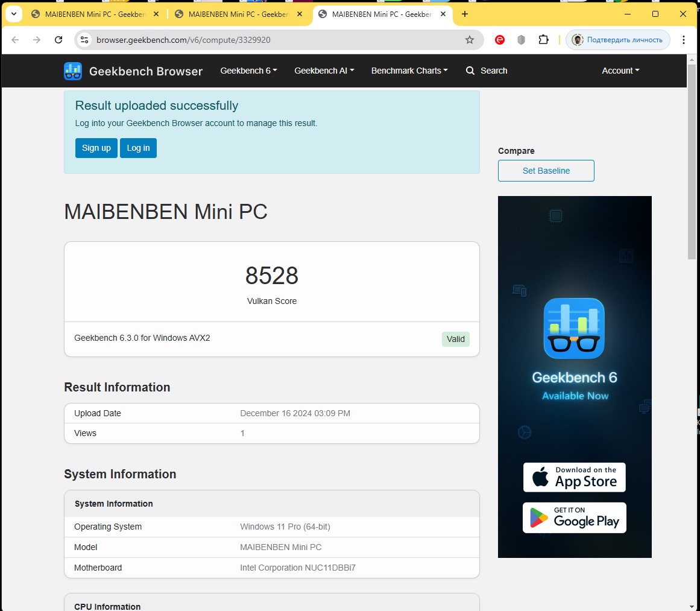The height and width of the screenshot is (611, 700).
Task: Click the 'Vulkan Score' label
Action: pyautogui.click(x=271, y=301)
